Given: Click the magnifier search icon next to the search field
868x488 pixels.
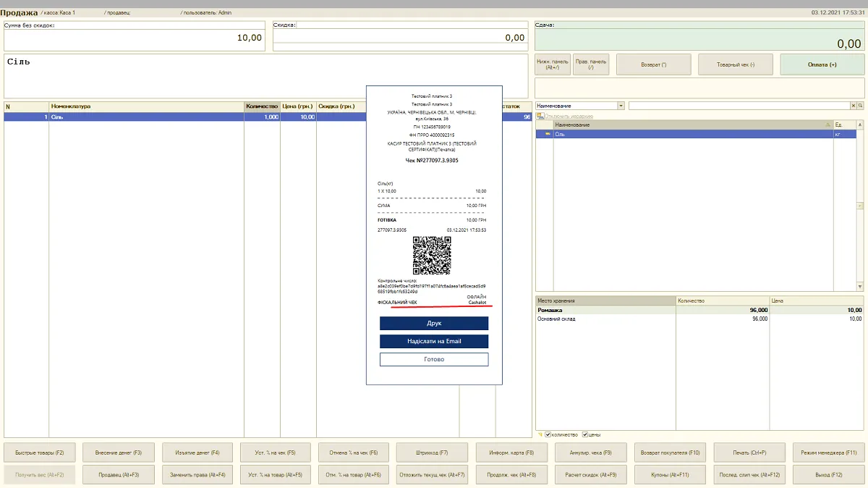Looking at the screenshot, I should [860, 106].
